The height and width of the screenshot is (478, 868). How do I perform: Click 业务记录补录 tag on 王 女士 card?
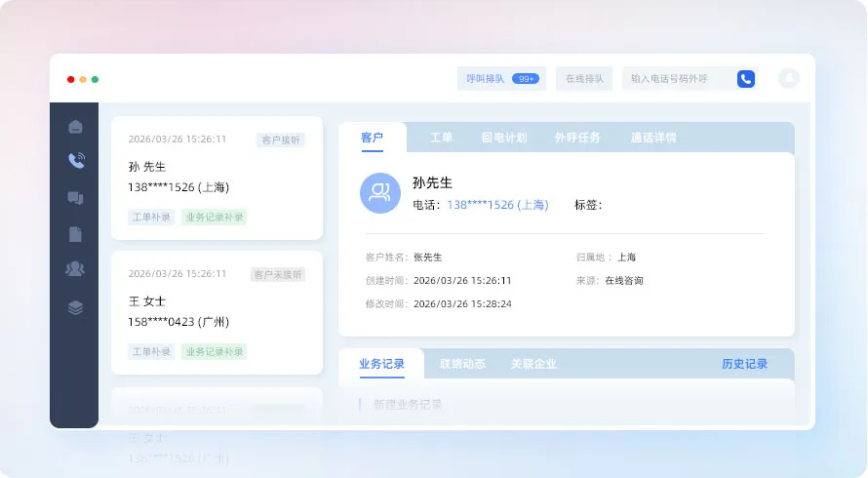point(215,352)
